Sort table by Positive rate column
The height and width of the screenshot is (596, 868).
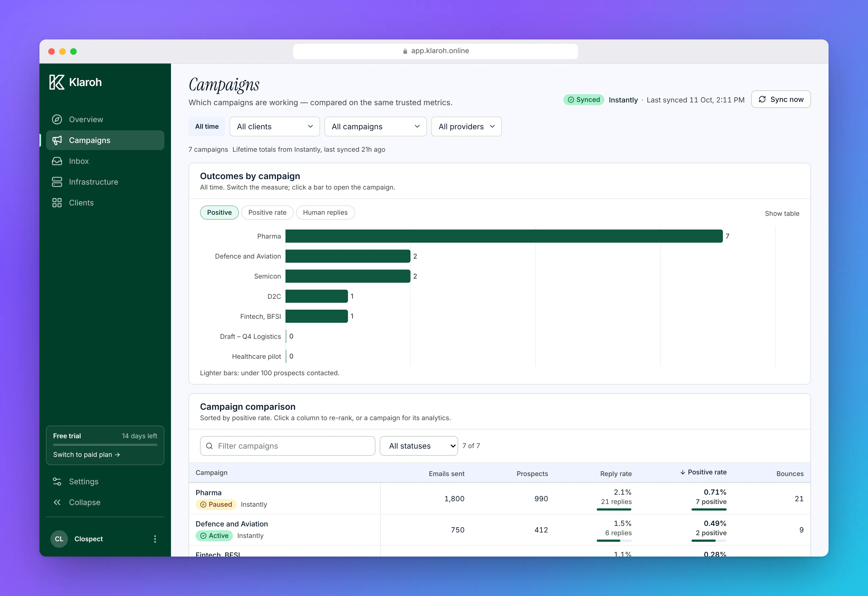point(703,472)
